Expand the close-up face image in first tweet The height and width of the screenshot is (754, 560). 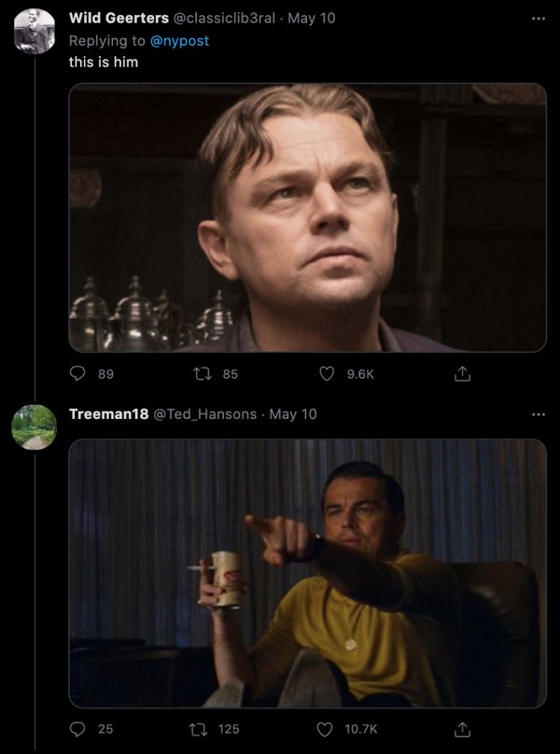click(308, 217)
